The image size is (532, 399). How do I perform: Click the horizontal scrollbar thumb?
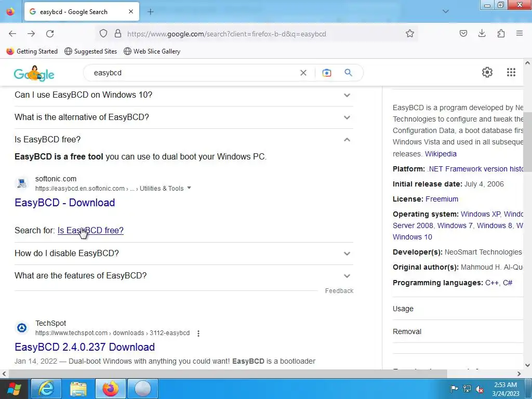228,374
